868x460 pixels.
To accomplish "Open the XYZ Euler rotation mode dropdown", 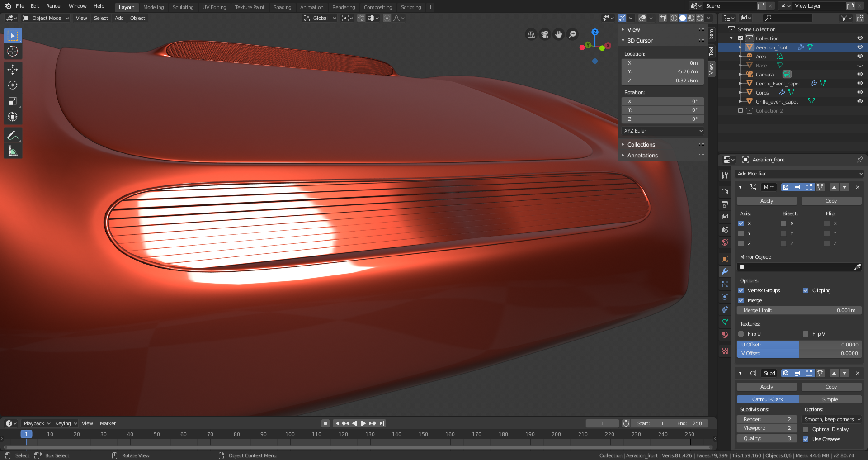I will click(x=663, y=131).
